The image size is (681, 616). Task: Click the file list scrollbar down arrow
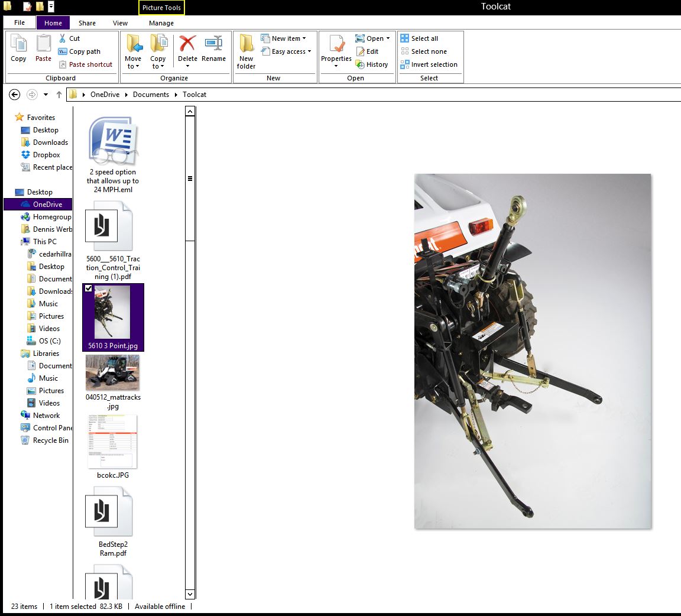coord(190,594)
